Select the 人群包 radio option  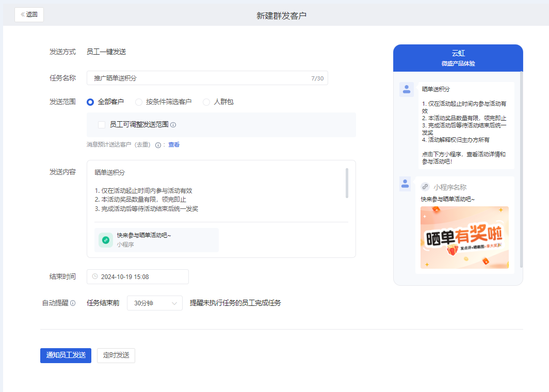[x=218, y=102]
